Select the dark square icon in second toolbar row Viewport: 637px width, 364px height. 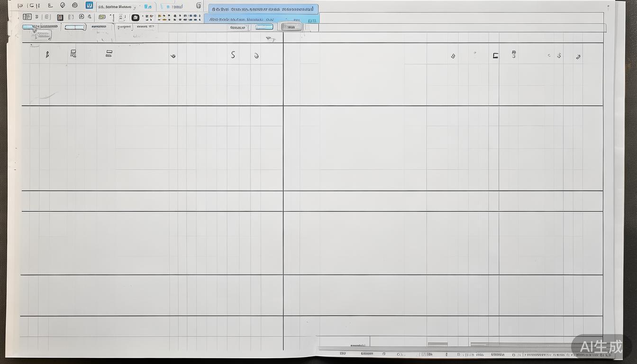point(60,18)
